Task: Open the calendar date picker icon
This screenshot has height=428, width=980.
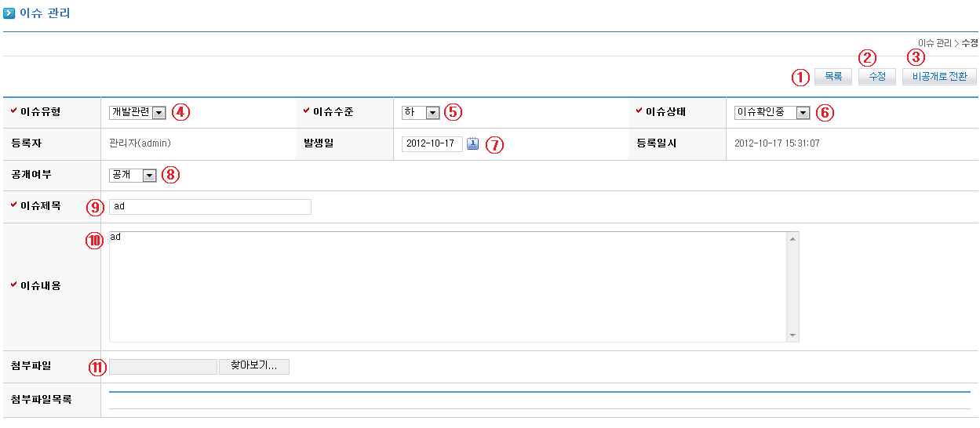Action: [472, 144]
